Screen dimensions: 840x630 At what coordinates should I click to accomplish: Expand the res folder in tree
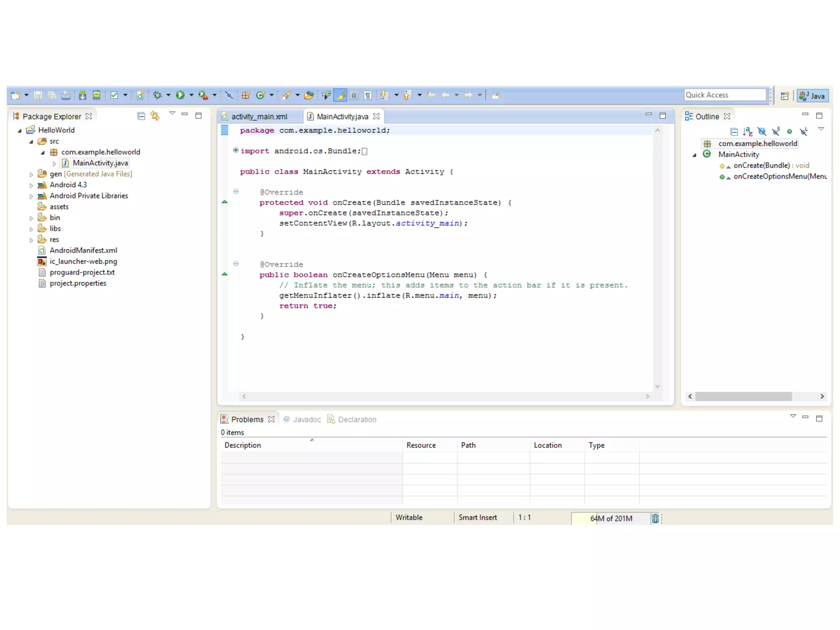(31, 240)
